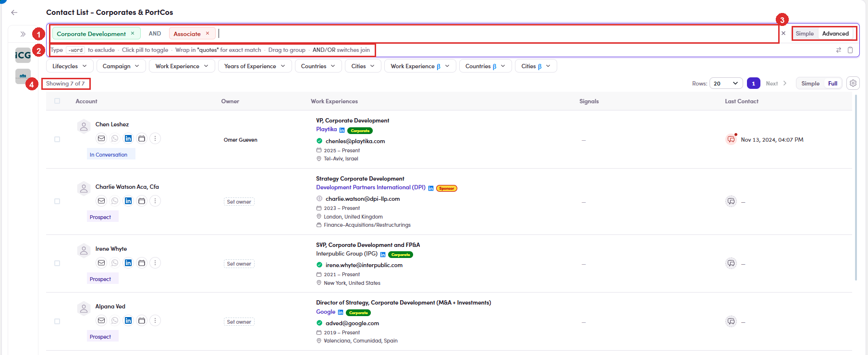Set owner for Irene Whyte
This screenshot has width=868, height=355.
point(239,264)
